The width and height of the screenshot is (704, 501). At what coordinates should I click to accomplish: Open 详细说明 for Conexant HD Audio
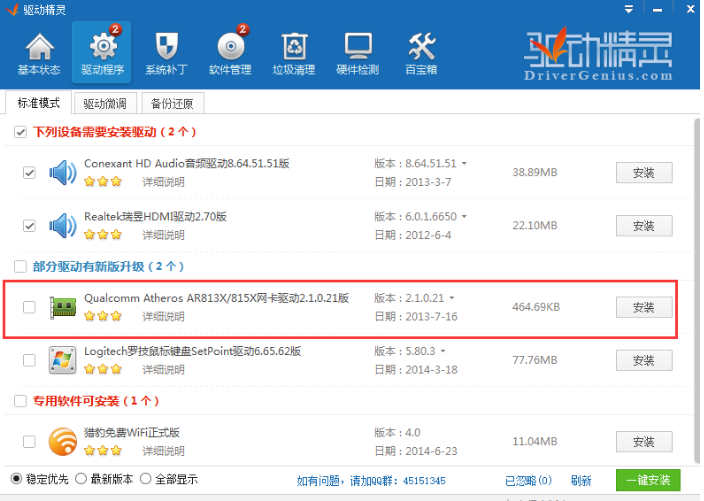(x=163, y=182)
